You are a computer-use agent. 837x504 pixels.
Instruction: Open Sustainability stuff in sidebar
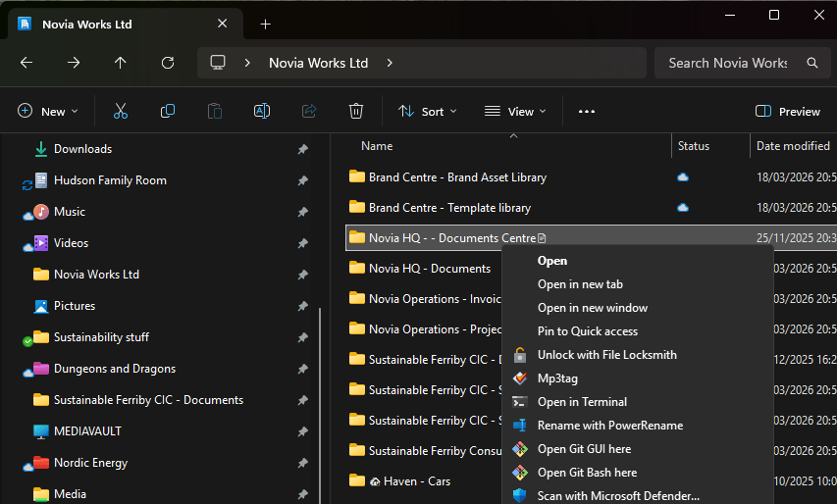click(x=101, y=337)
